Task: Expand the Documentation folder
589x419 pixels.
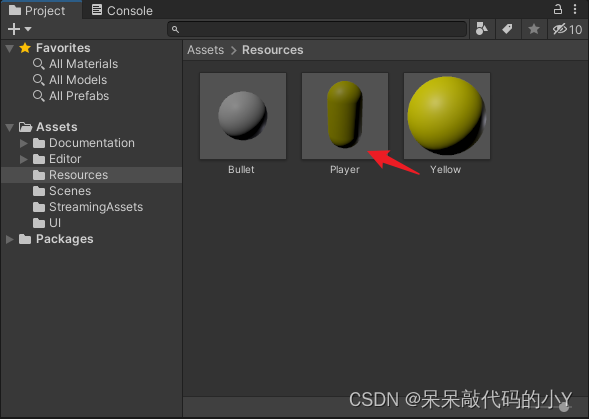Action: click(23, 143)
